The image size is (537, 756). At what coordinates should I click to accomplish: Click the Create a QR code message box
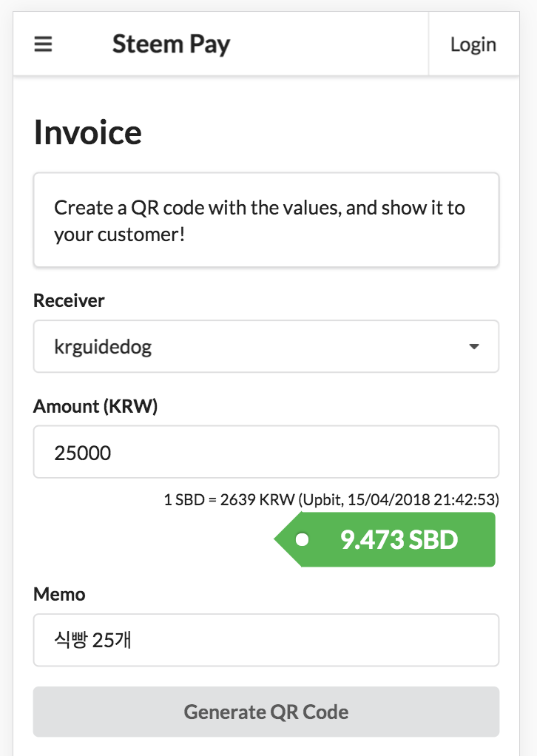point(266,220)
